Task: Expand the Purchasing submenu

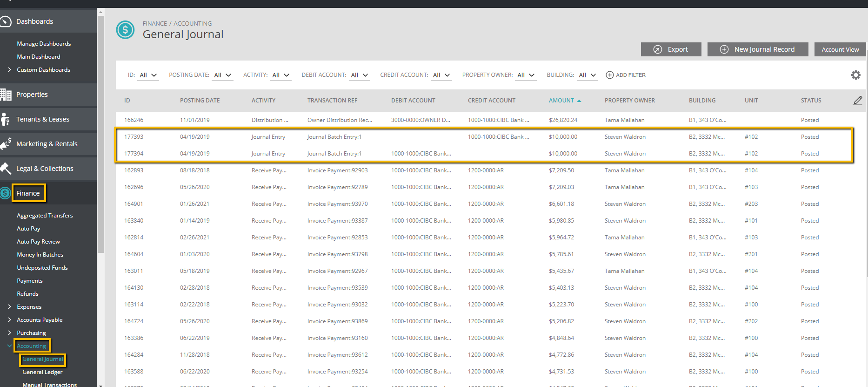Action: tap(9, 333)
